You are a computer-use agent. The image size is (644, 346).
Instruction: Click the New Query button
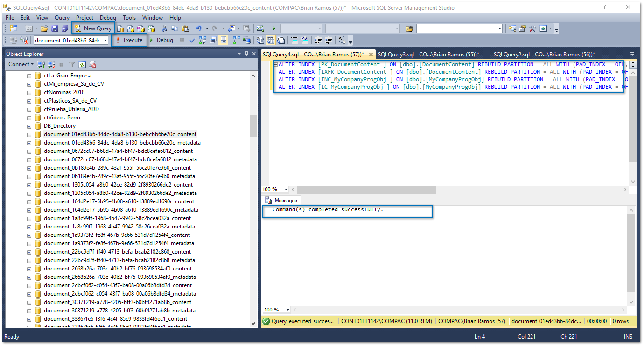pyautogui.click(x=93, y=28)
